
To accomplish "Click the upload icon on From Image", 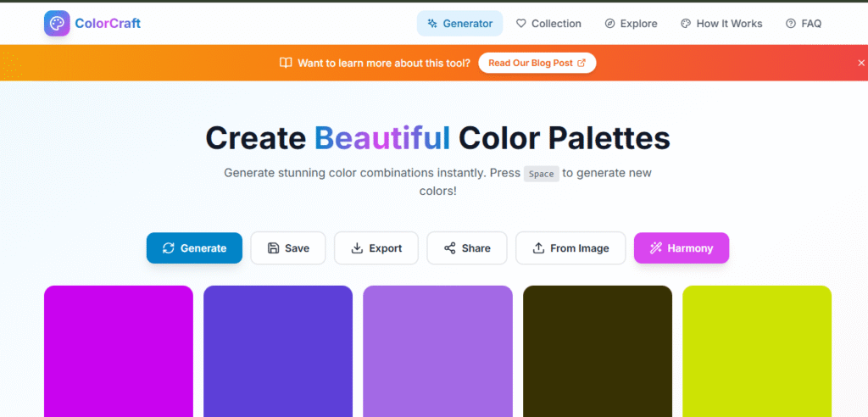I will (538, 248).
